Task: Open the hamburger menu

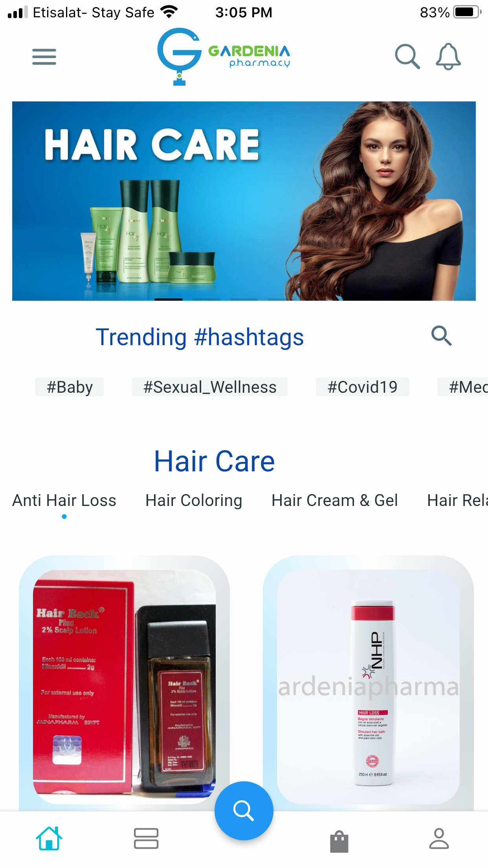Action: pyautogui.click(x=44, y=57)
